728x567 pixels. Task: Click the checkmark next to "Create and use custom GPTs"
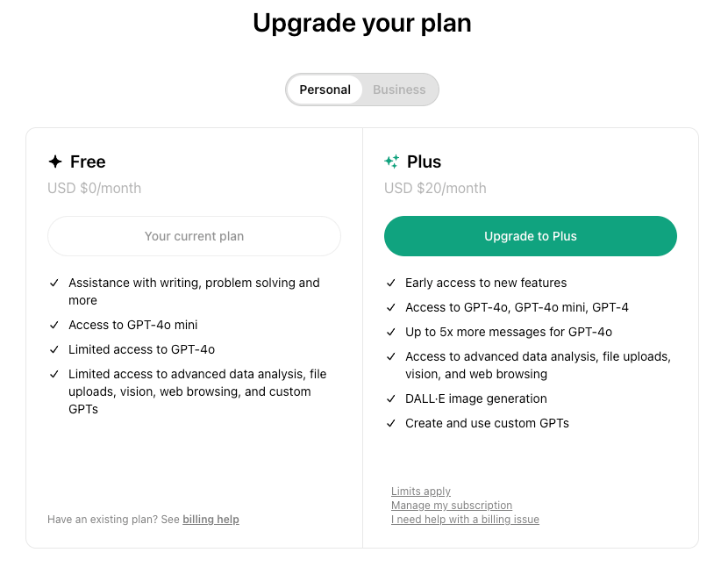[x=391, y=423]
